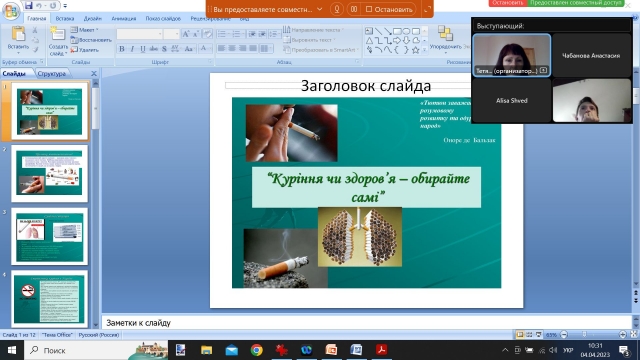
Task: Open Adobe Acrobat from the taskbar
Action: coord(381,350)
